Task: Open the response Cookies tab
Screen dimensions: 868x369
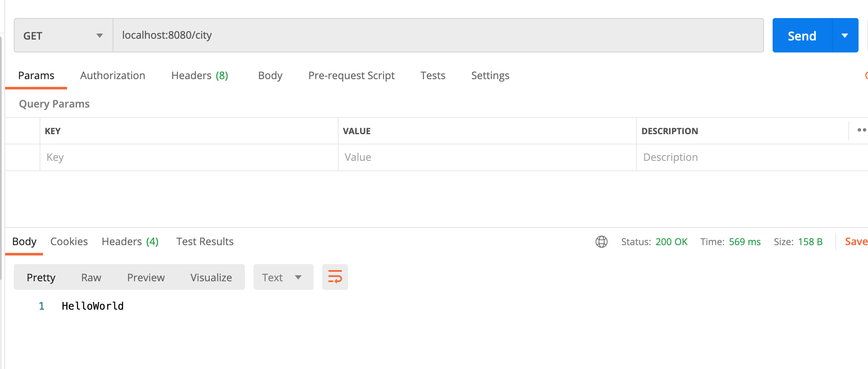Action: pyautogui.click(x=69, y=242)
